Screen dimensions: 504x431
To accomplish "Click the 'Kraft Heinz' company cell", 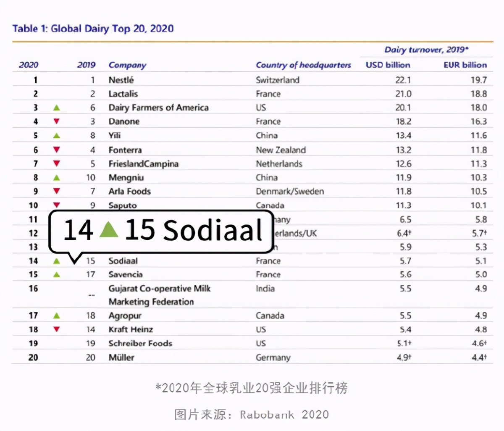I will point(131,329).
